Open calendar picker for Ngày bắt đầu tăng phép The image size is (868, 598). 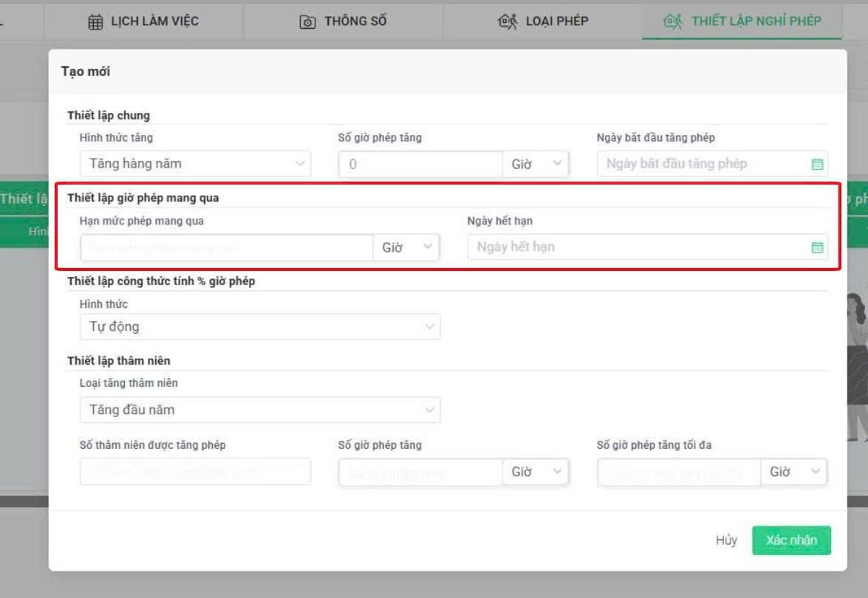tap(817, 165)
